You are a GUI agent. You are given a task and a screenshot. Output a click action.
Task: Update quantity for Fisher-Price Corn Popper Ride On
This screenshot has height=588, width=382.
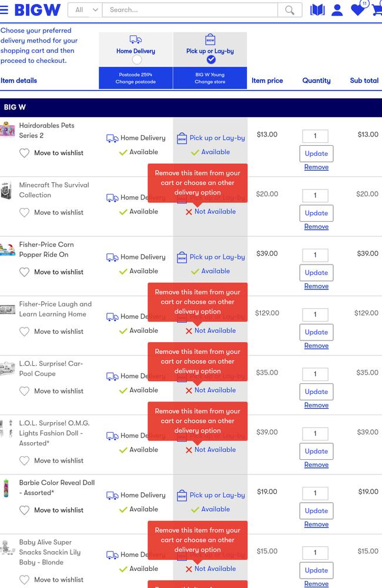[316, 273]
